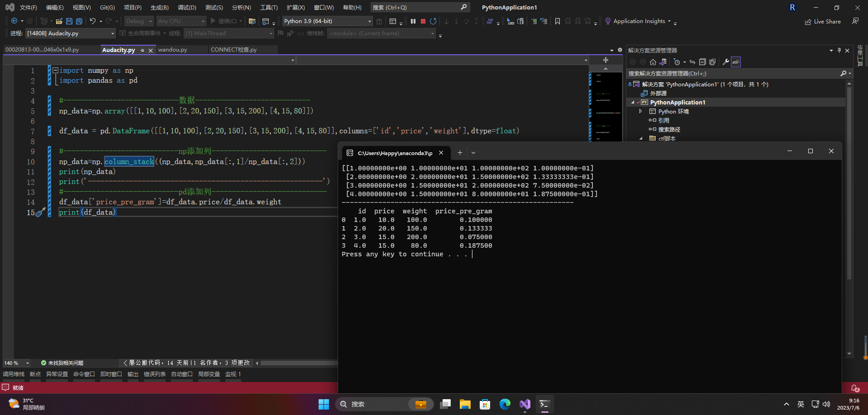Toggle Show All Files in Solution Explorer
Viewport: 868px width, 415px height.
(x=712, y=62)
